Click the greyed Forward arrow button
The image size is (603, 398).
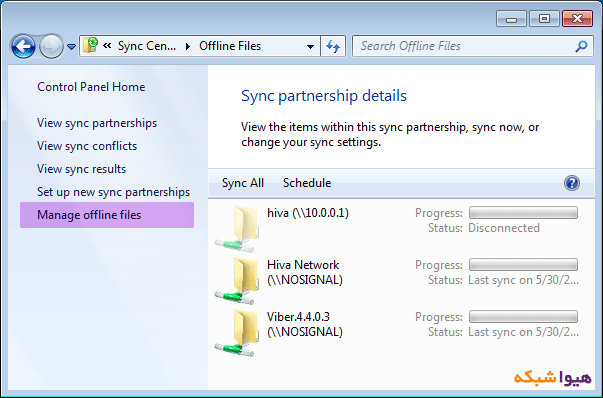51,47
